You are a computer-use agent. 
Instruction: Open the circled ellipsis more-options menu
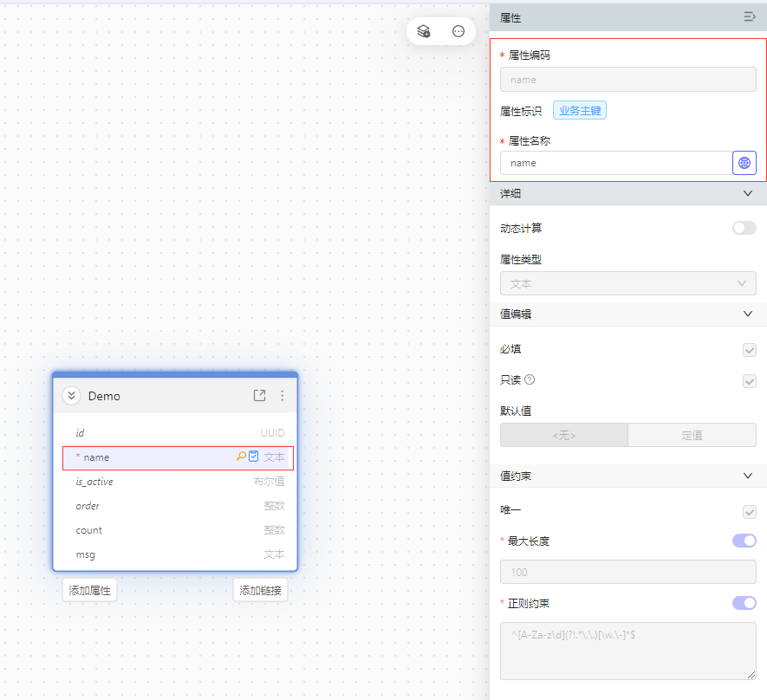tap(458, 31)
